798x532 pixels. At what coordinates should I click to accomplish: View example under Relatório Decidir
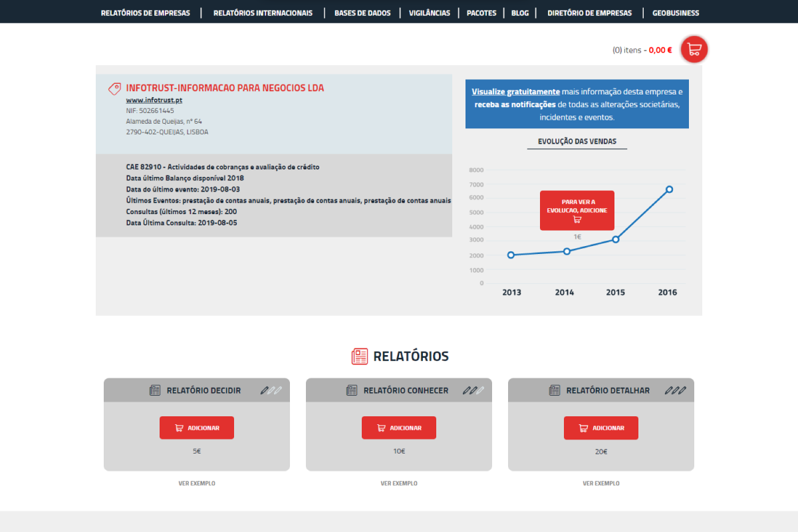pyautogui.click(x=197, y=483)
